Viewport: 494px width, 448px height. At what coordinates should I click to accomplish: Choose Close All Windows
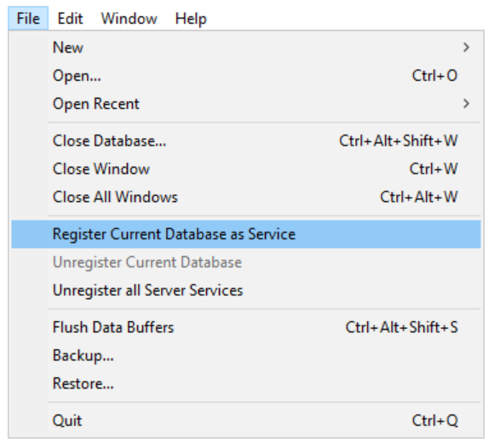point(246,197)
